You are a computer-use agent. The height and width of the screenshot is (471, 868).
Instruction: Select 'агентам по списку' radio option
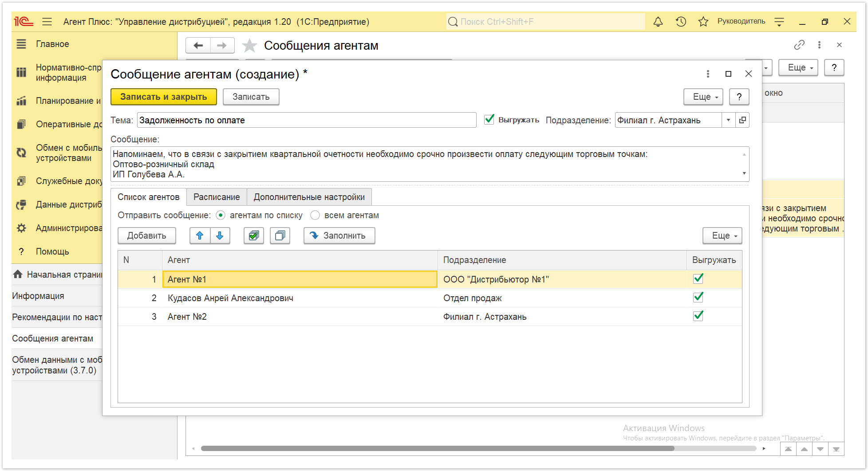tap(221, 215)
